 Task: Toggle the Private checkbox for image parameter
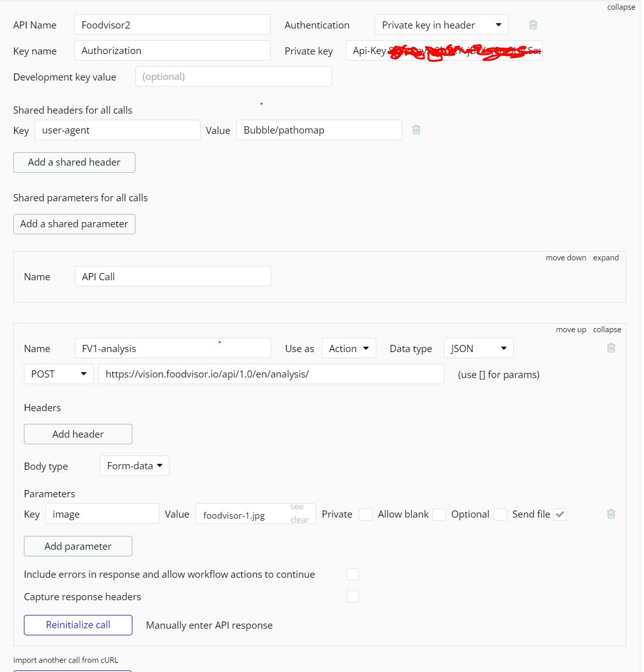(x=366, y=515)
